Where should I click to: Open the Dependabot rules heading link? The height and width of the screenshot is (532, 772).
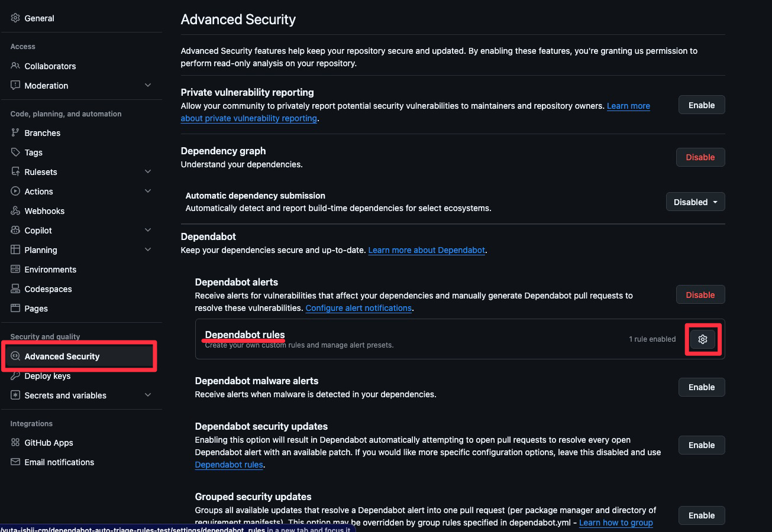click(245, 335)
